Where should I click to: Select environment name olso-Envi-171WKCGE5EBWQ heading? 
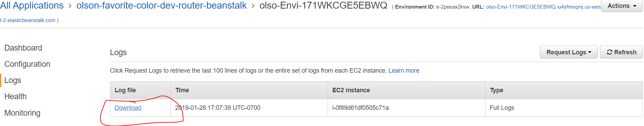[x=323, y=6]
